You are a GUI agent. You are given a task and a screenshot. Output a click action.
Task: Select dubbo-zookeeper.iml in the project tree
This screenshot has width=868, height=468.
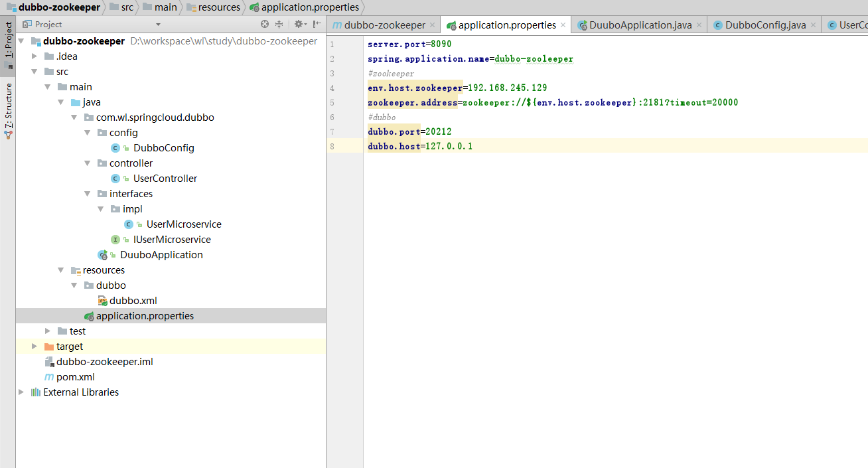[105, 362]
